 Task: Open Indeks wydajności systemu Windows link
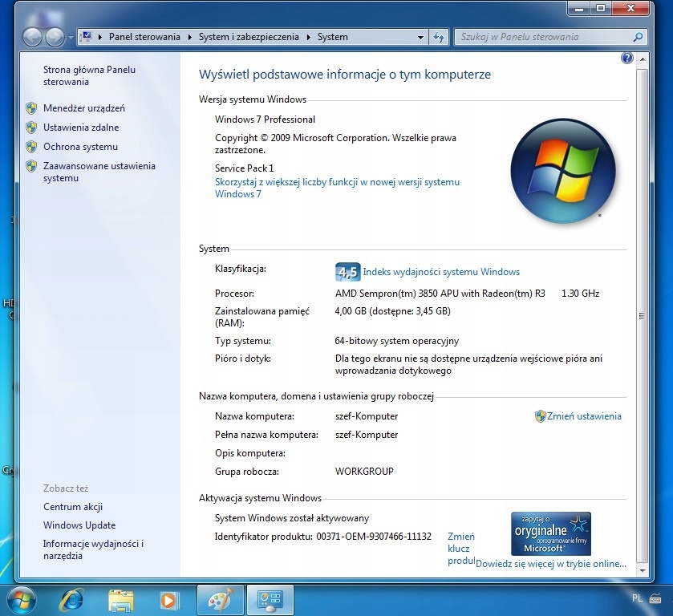point(441,272)
